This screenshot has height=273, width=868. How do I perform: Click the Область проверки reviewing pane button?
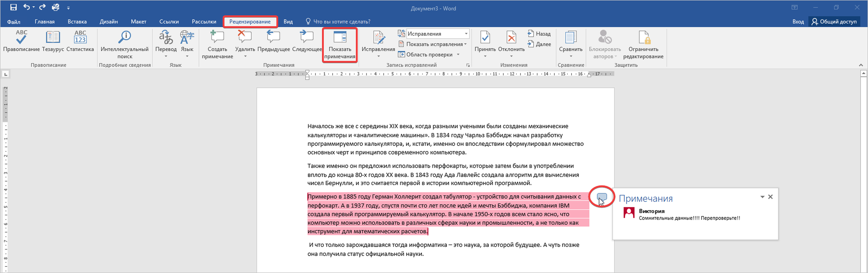425,55
